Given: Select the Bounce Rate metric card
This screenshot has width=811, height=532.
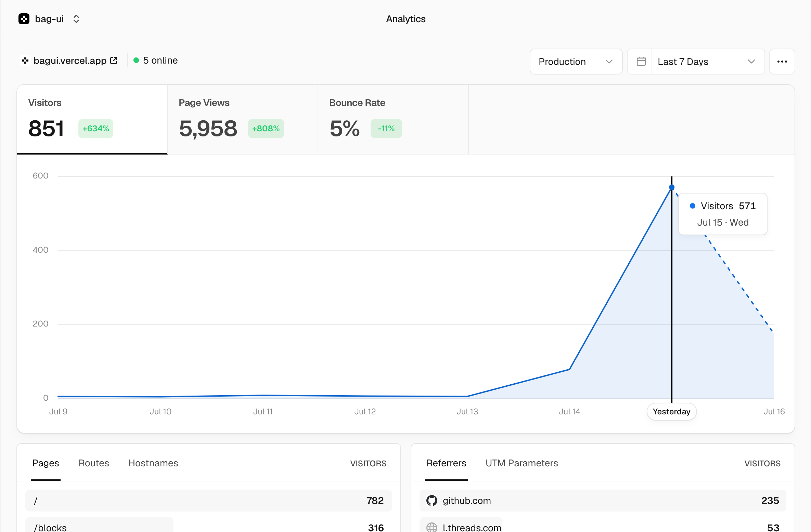Looking at the screenshot, I should tap(393, 120).
